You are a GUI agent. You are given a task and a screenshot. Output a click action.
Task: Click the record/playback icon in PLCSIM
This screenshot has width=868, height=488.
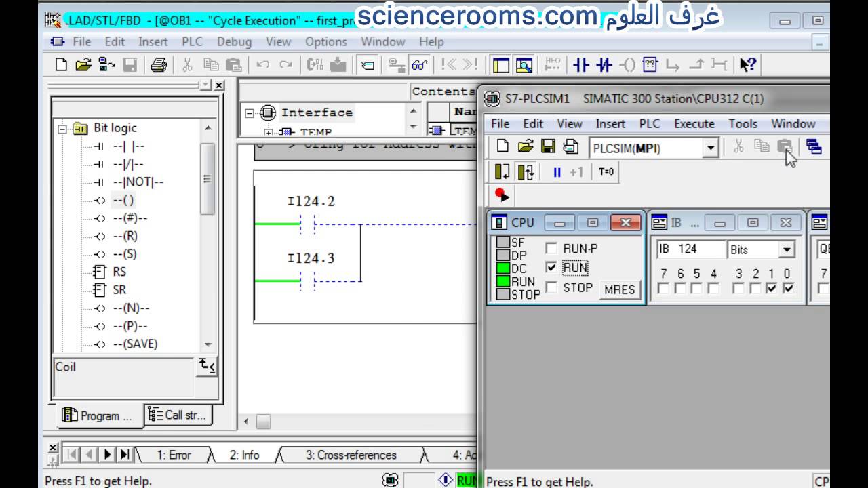(x=502, y=195)
